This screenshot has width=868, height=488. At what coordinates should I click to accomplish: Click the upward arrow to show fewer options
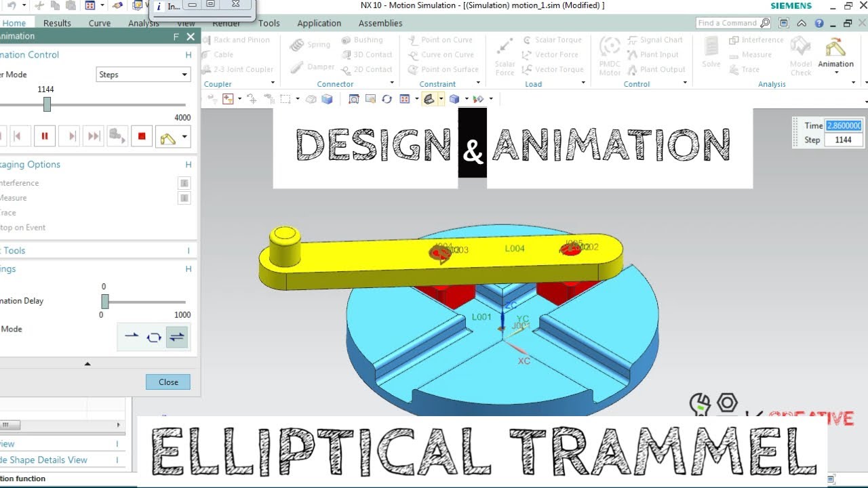[87, 364]
